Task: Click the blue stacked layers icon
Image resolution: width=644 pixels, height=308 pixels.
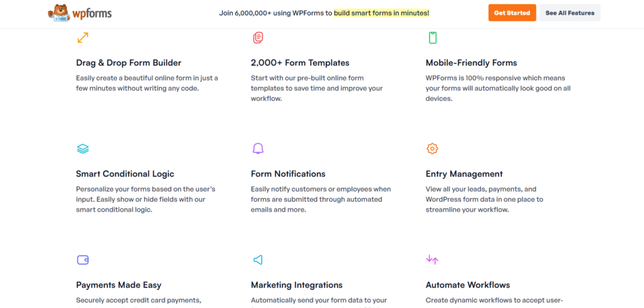Action: (x=82, y=149)
